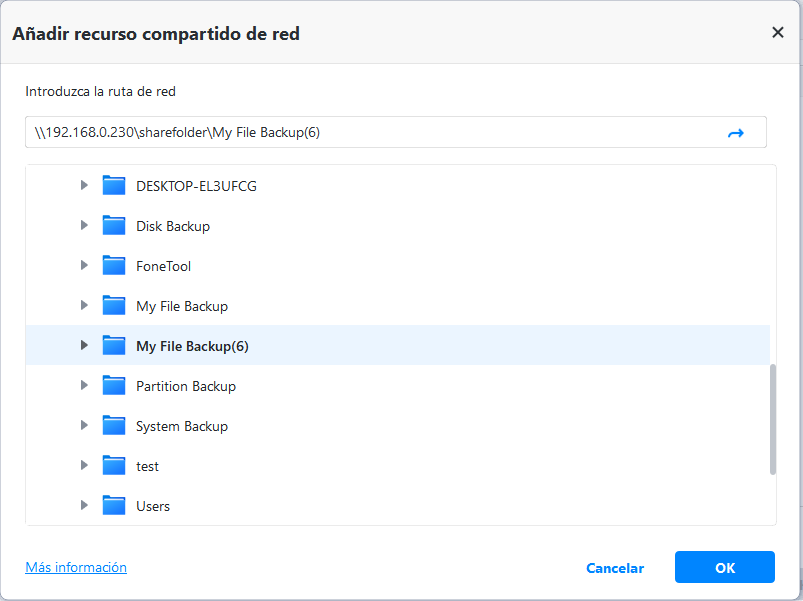The image size is (803, 601).
Task: Click the Users folder icon
Action: [114, 506]
